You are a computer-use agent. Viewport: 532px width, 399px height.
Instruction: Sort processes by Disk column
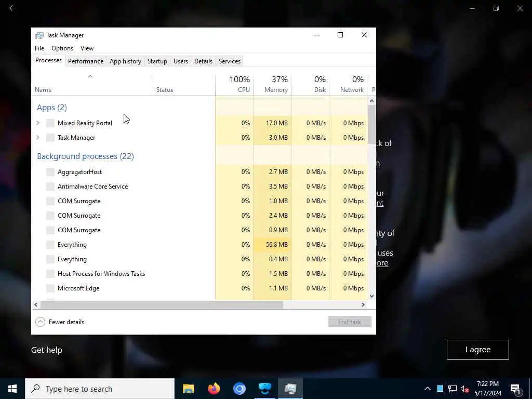[310, 85]
